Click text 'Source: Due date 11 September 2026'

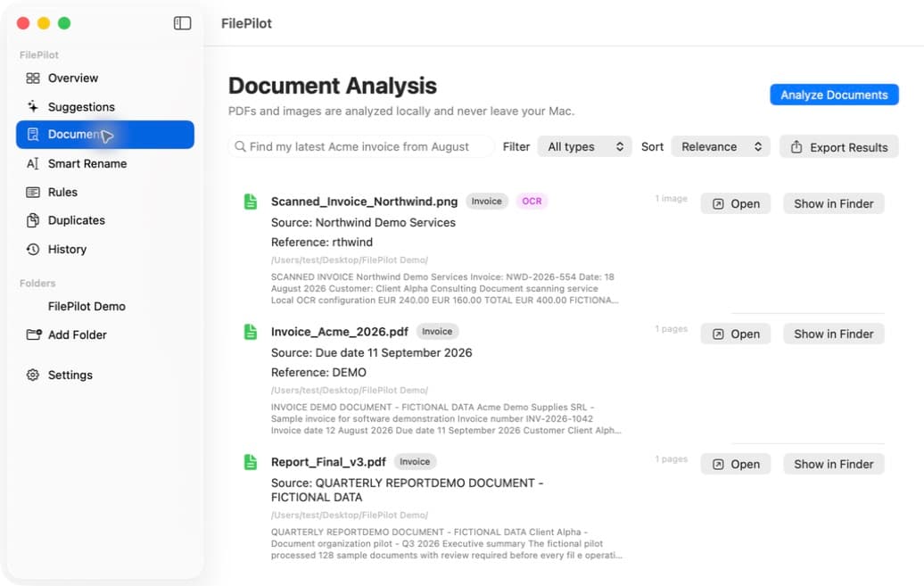coord(371,352)
